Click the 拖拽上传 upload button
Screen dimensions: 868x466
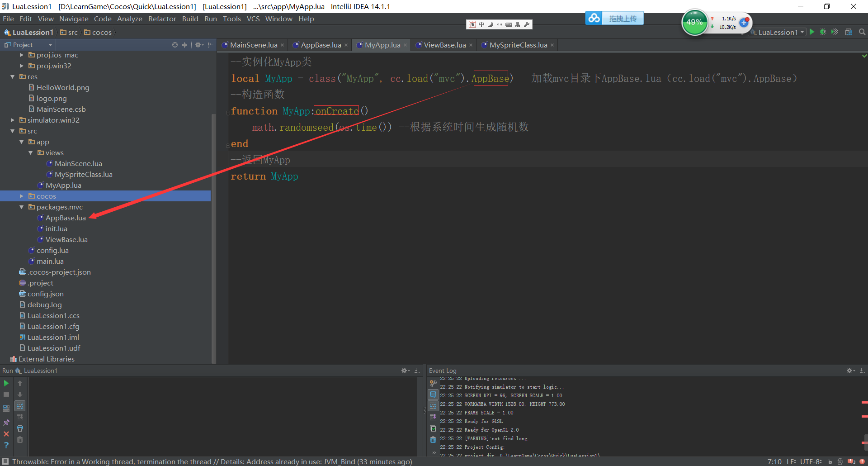click(x=614, y=18)
